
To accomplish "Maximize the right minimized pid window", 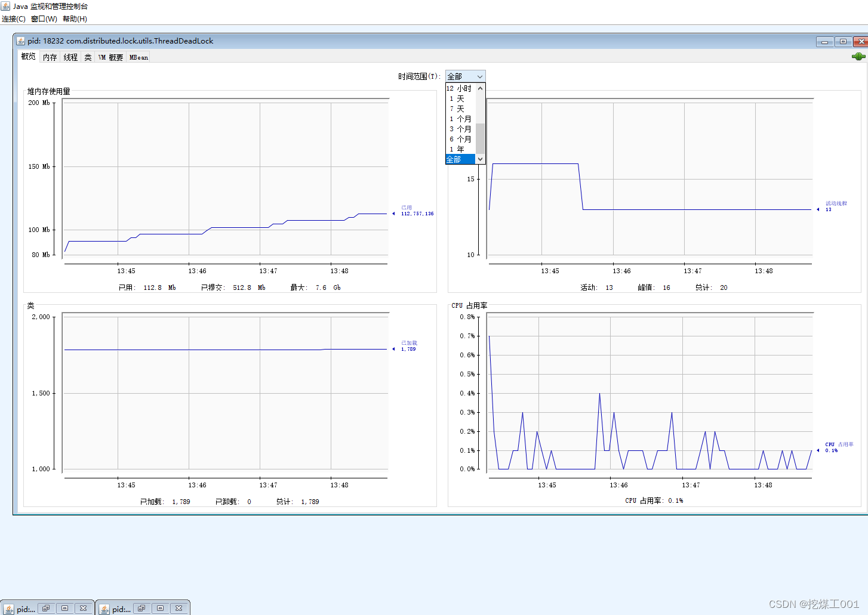I will [160, 608].
